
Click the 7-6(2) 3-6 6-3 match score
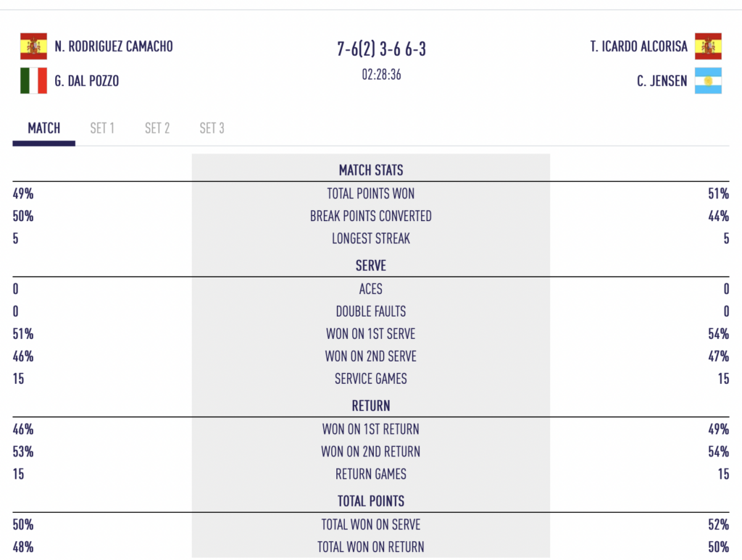point(381,50)
